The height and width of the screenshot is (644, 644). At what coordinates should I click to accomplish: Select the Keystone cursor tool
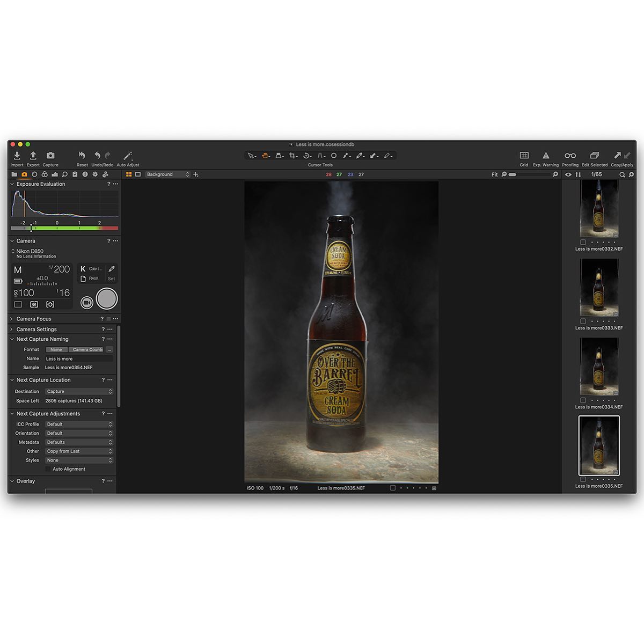pos(321,156)
